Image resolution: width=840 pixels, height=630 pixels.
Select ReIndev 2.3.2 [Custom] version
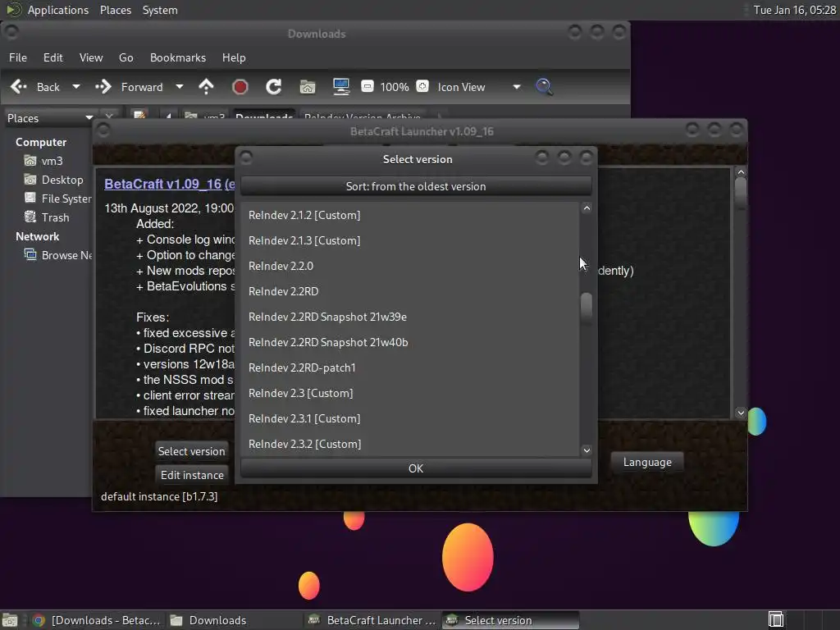(410, 444)
